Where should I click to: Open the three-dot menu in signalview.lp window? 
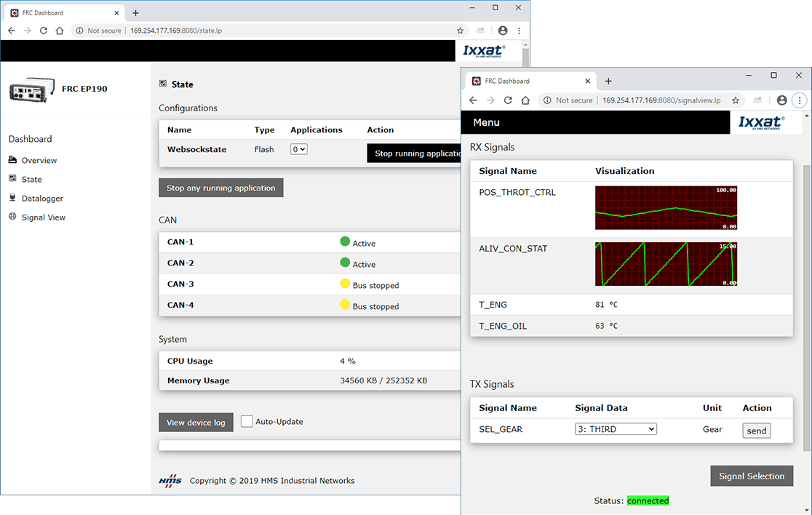(800, 100)
